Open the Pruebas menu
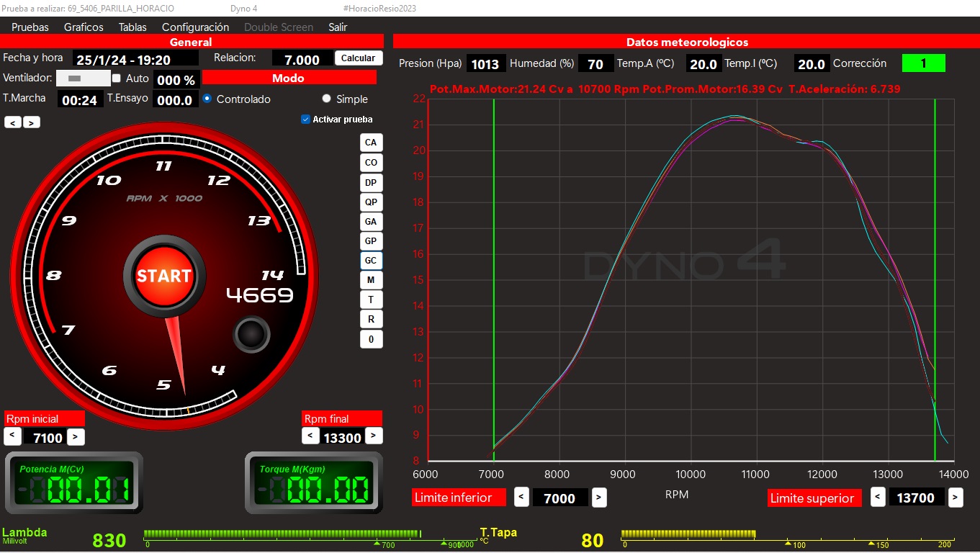This screenshot has height=553, width=980. coord(30,27)
